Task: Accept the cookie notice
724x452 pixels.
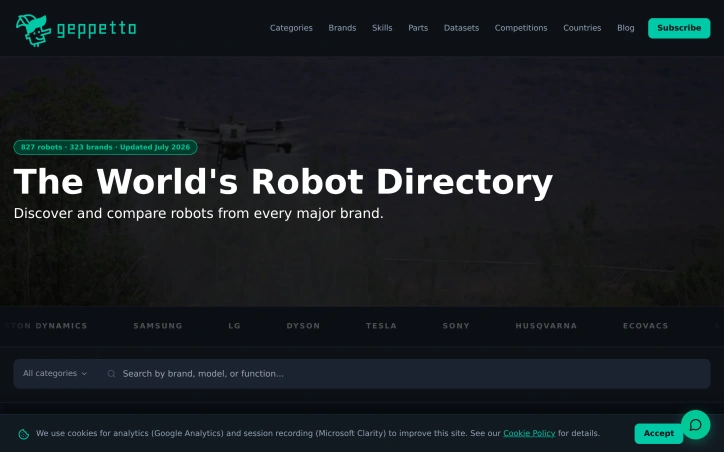Action: [x=658, y=434]
